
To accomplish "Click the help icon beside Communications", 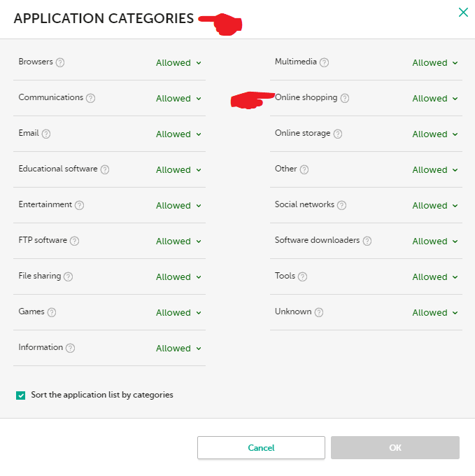I will pyautogui.click(x=90, y=98).
